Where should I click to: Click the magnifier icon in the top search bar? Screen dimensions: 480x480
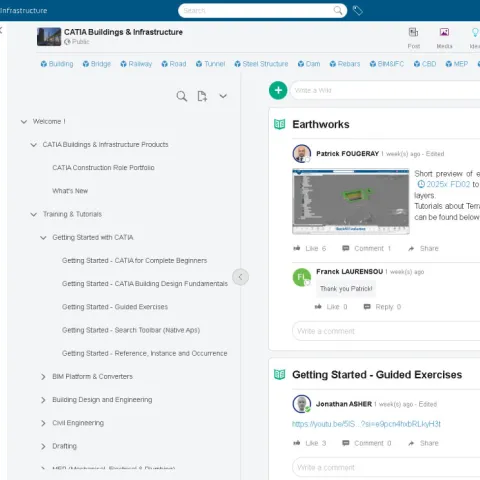point(338,11)
